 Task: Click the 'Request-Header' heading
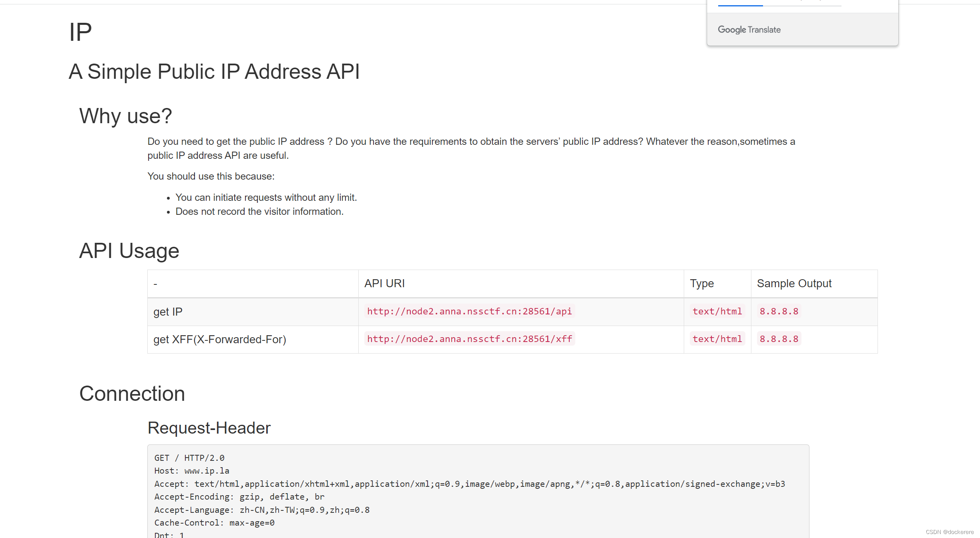(x=209, y=428)
